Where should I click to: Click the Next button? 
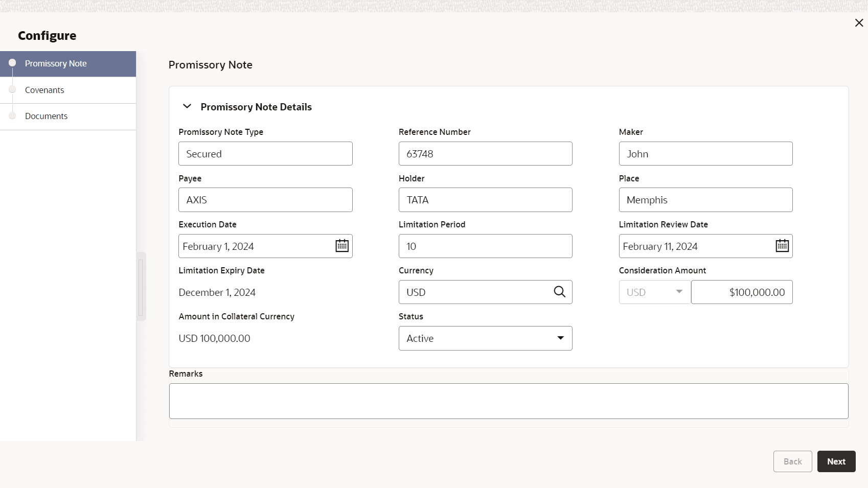pyautogui.click(x=836, y=461)
